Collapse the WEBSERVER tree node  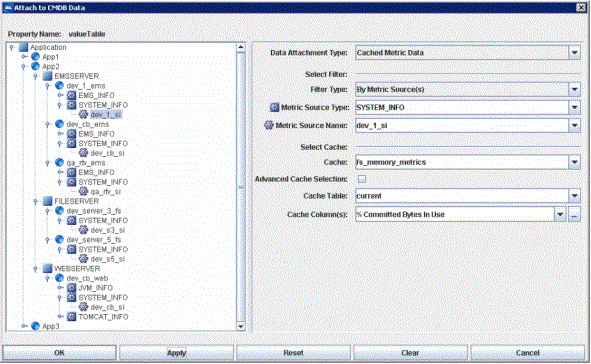point(36,269)
